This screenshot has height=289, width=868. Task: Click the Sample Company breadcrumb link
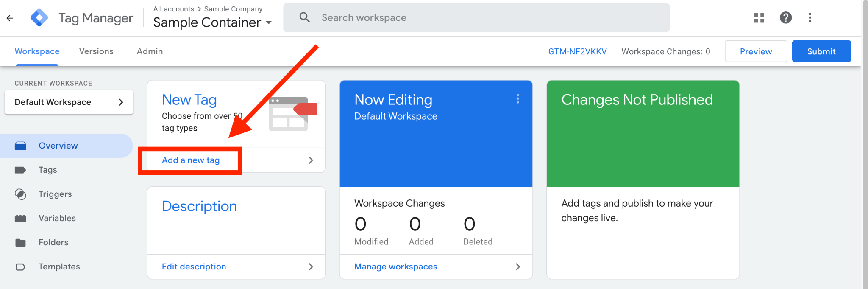pyautogui.click(x=233, y=9)
